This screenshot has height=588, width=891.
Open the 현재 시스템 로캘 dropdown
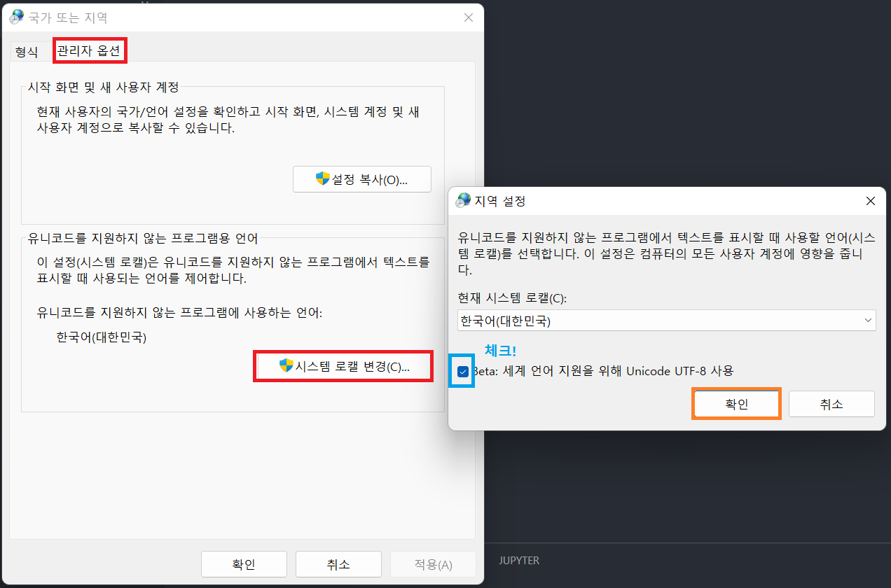[x=666, y=321]
